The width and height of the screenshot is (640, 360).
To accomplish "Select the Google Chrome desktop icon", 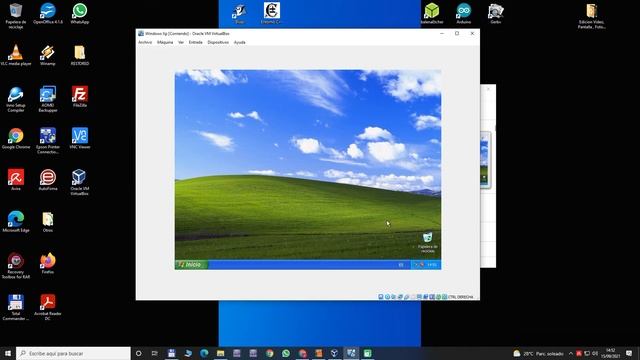I will click(16, 138).
